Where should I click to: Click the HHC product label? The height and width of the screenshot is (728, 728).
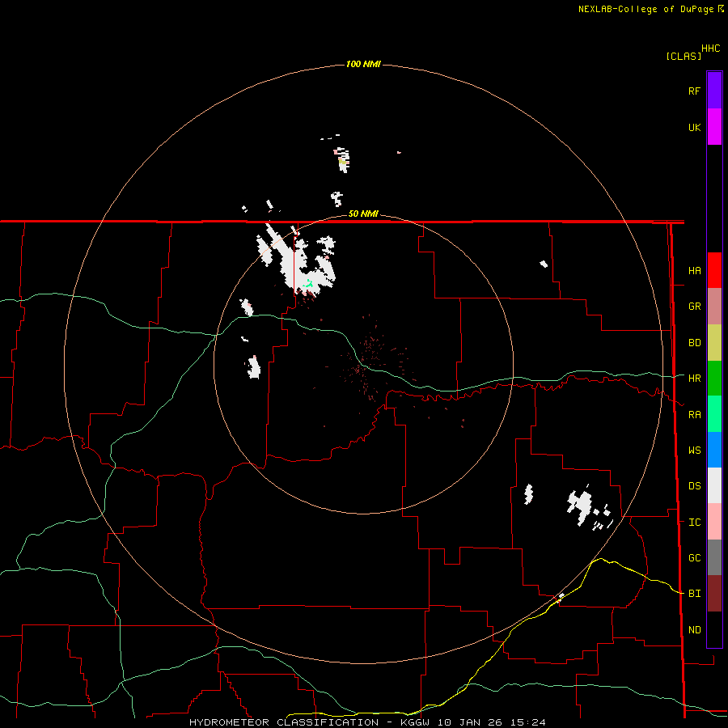pos(711,49)
